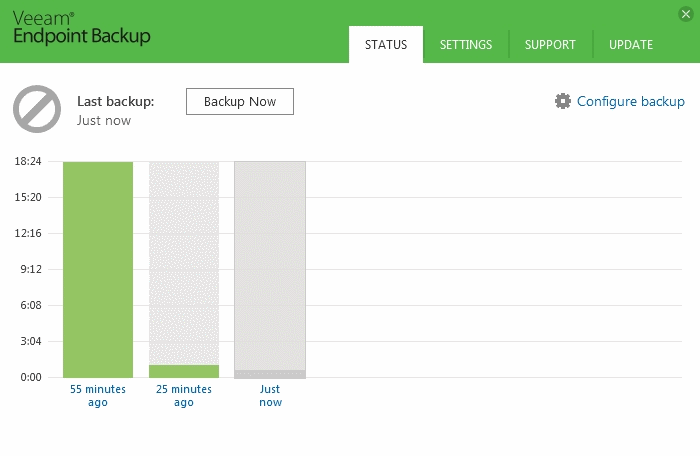Open the Settings tab
Screen dimensions: 700x456
tap(466, 44)
